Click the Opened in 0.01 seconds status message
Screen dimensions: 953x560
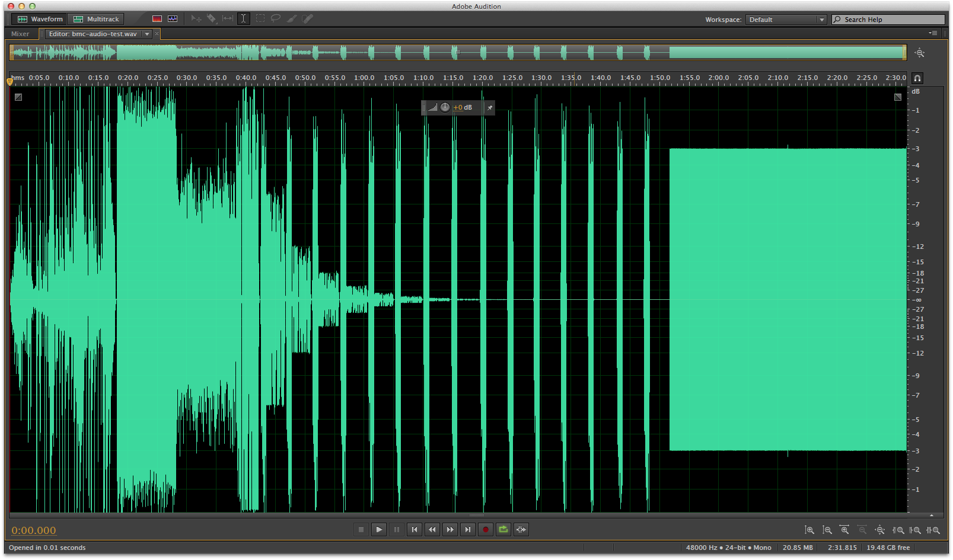point(47,548)
